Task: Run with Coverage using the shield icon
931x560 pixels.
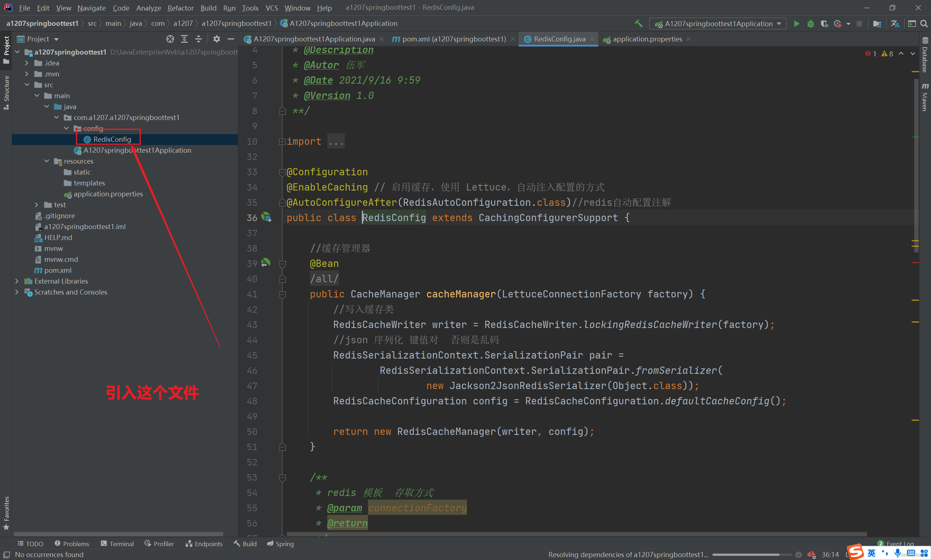Action: [x=824, y=23]
